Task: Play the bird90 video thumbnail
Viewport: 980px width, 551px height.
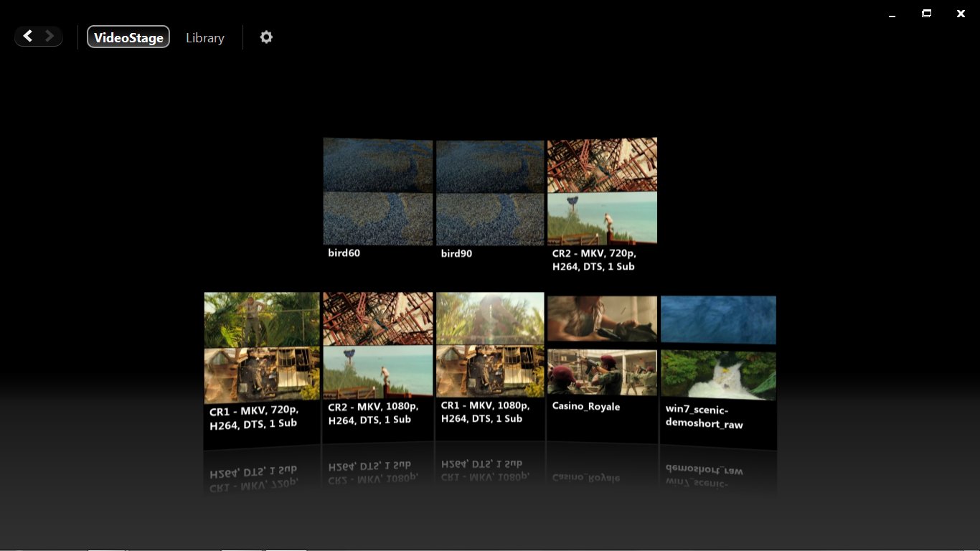Action: click(490, 192)
